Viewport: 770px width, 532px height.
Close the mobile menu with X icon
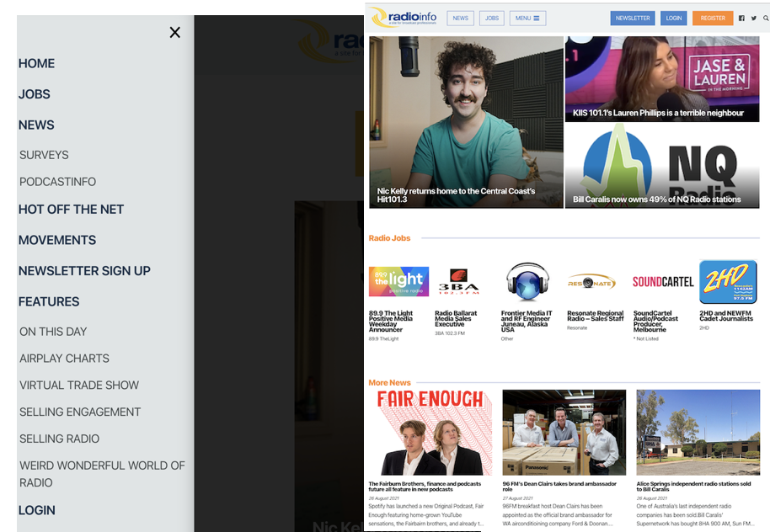point(174,33)
